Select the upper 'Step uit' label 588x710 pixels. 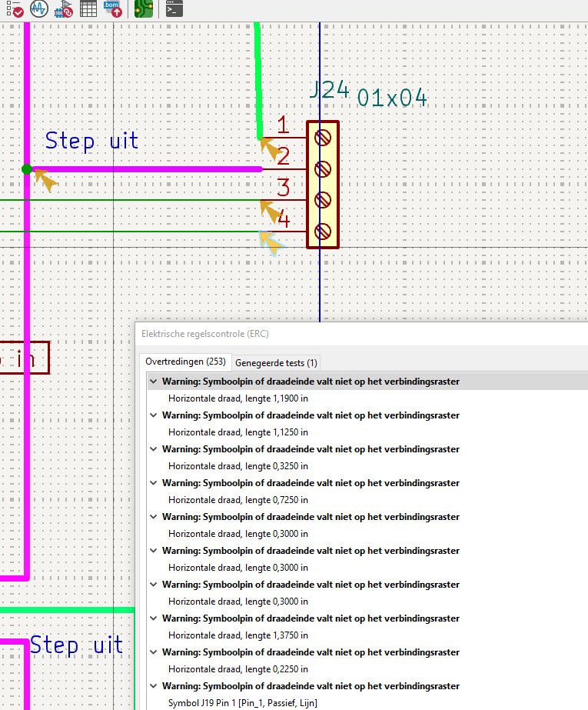coord(91,141)
